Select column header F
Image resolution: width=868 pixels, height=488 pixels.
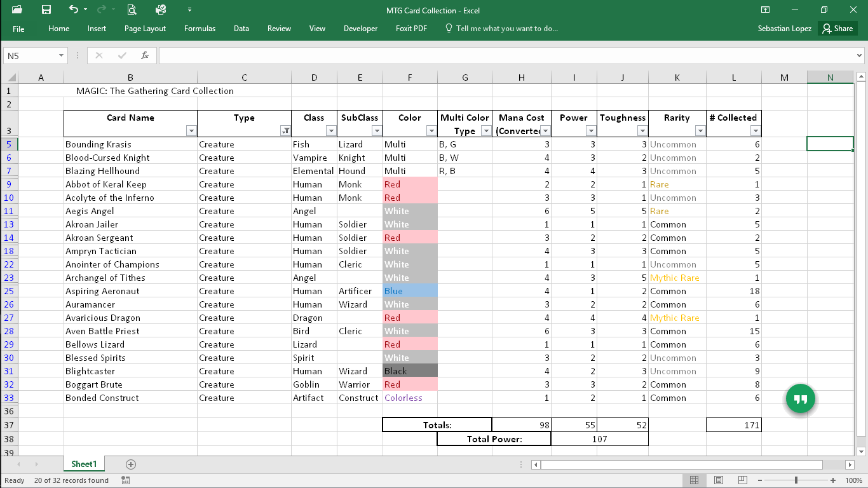coord(410,78)
